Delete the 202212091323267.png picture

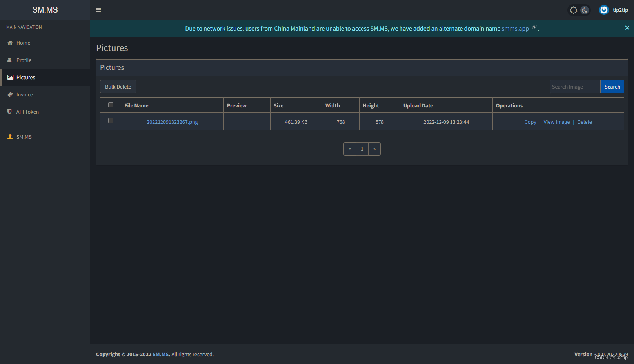(584, 122)
